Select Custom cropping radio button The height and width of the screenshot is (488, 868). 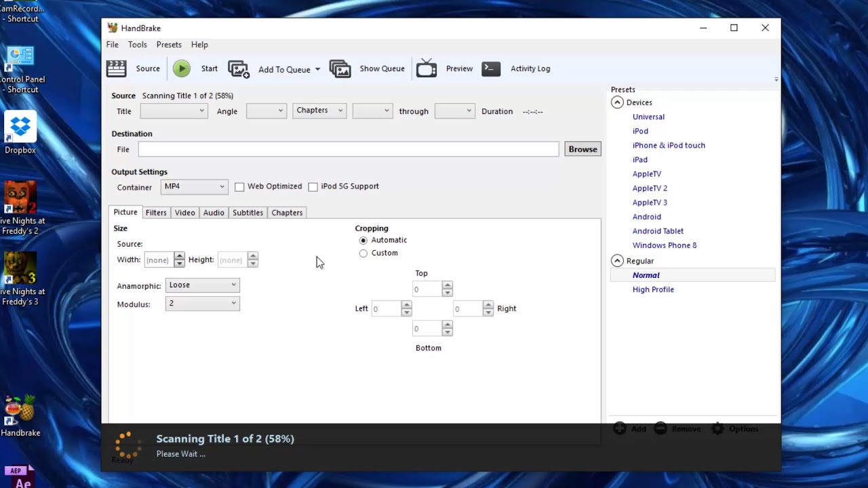[363, 253]
